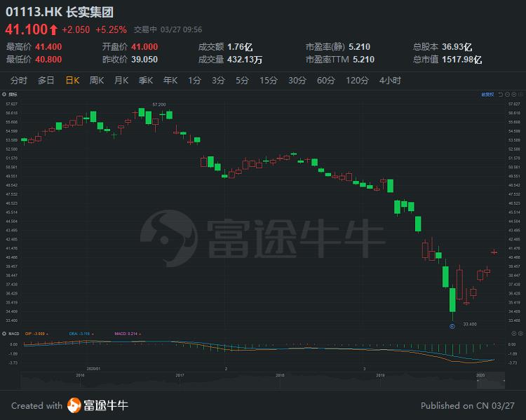Click the tall green candlestick at the chart low

[x=452, y=299]
